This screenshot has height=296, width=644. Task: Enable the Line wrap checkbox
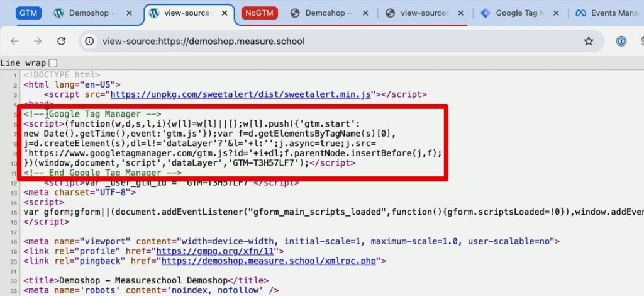coord(53,63)
